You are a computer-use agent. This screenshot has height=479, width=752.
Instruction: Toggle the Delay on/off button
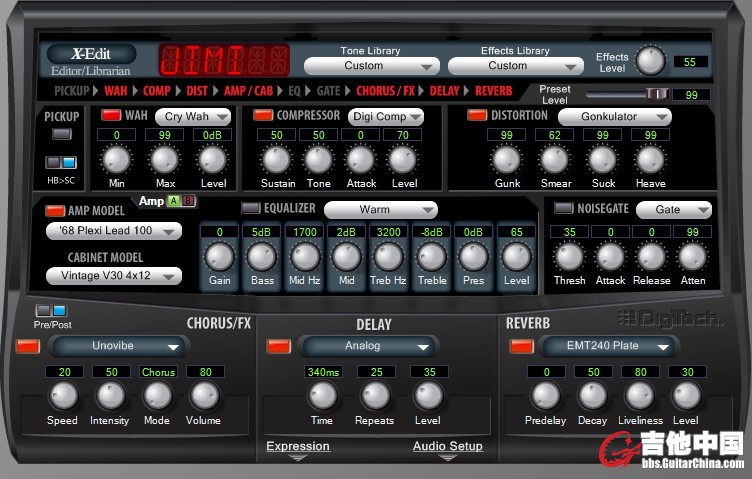click(x=279, y=346)
